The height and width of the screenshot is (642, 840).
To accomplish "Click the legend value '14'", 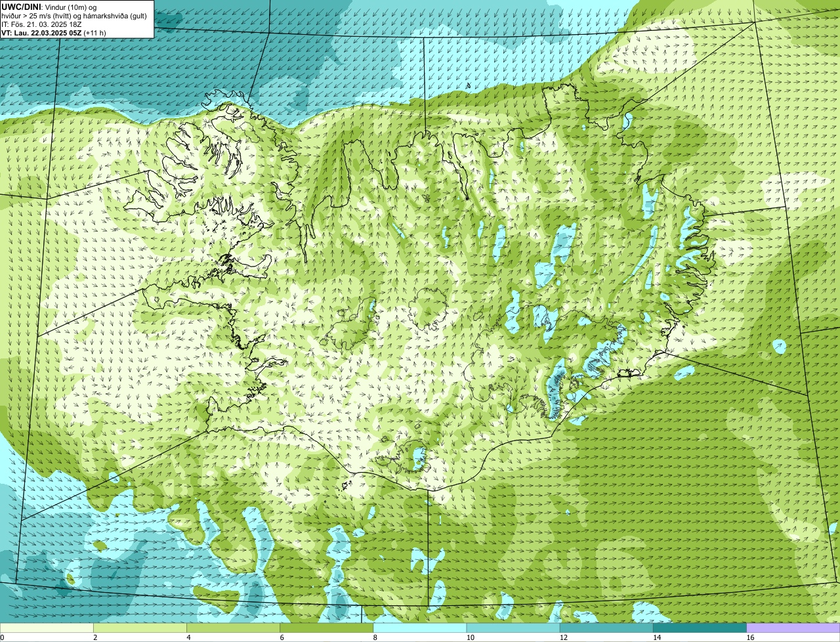I will click(656, 637).
